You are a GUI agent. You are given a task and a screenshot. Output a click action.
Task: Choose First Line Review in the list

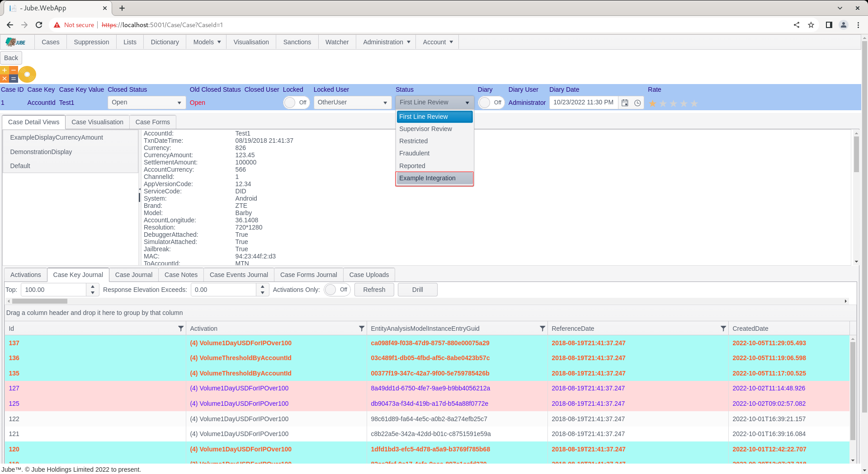coord(434,117)
